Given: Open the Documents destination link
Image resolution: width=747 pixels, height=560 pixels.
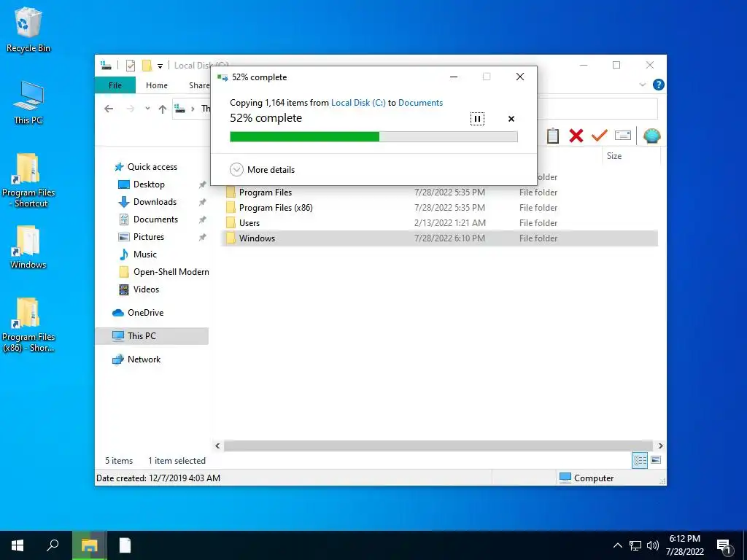Looking at the screenshot, I should [x=420, y=102].
